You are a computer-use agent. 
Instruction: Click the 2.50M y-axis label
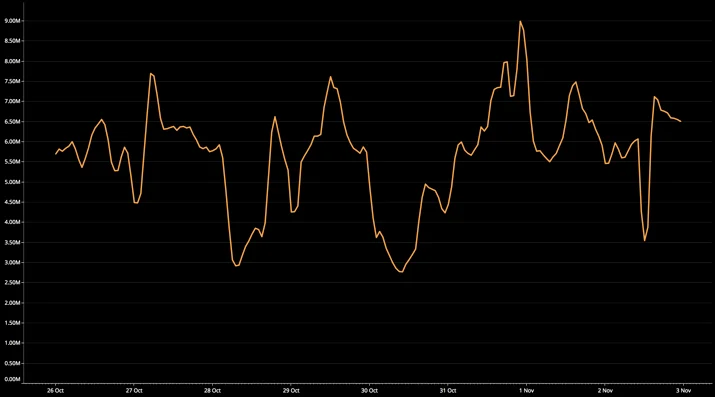12,283
